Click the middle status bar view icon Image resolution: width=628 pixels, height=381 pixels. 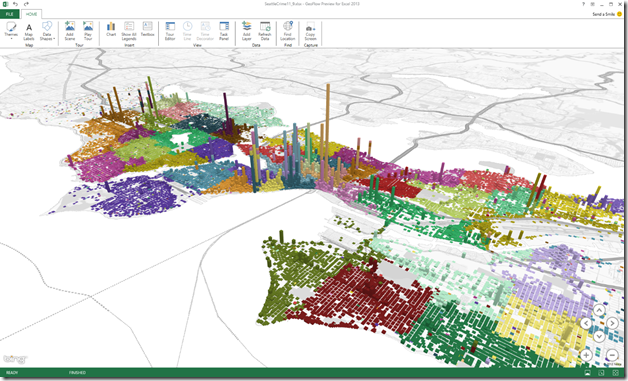point(601,373)
